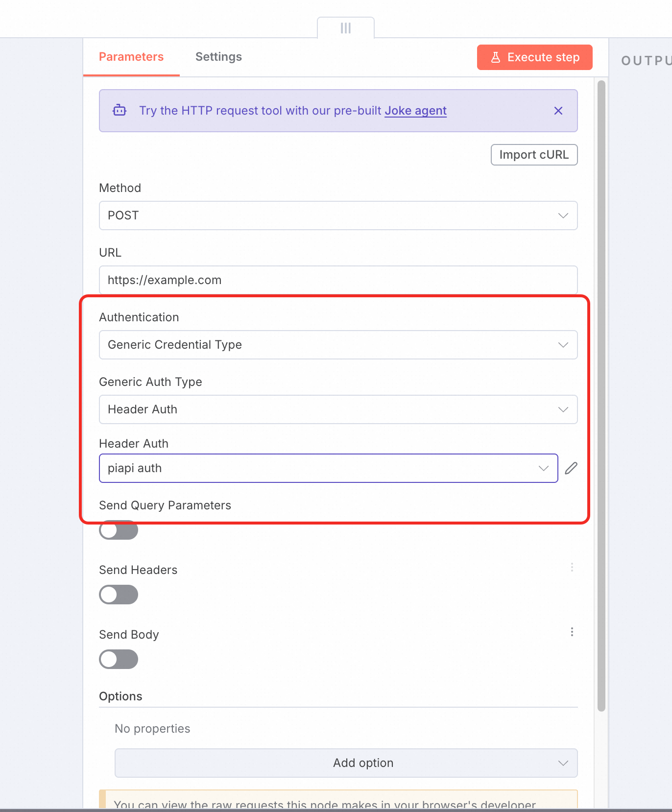Expand the piapi auth credential dropdown
The image size is (672, 812).
coord(329,468)
